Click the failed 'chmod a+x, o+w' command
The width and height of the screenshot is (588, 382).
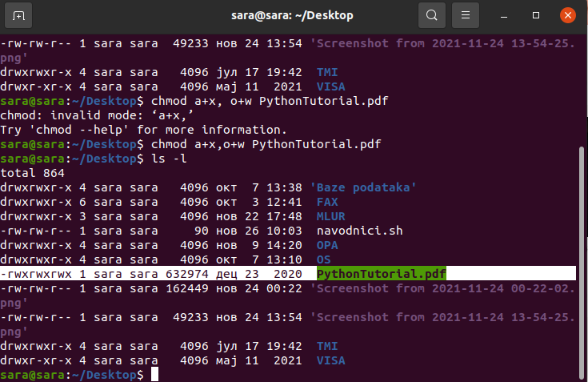click(x=270, y=101)
